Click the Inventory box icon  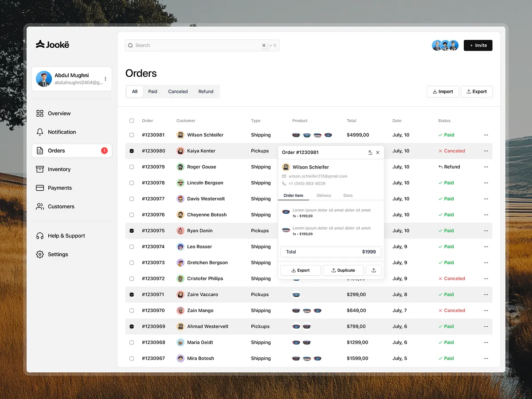tap(39, 169)
